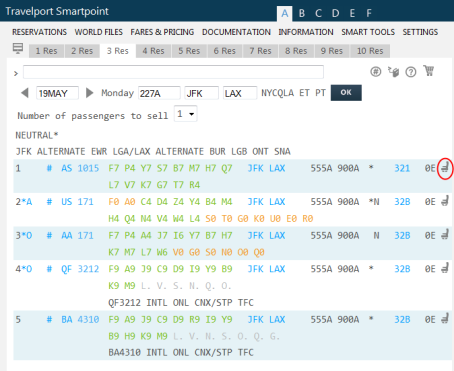454x371 pixels.
Task: Open seat map for AS 1015 flight
Action: click(x=445, y=168)
